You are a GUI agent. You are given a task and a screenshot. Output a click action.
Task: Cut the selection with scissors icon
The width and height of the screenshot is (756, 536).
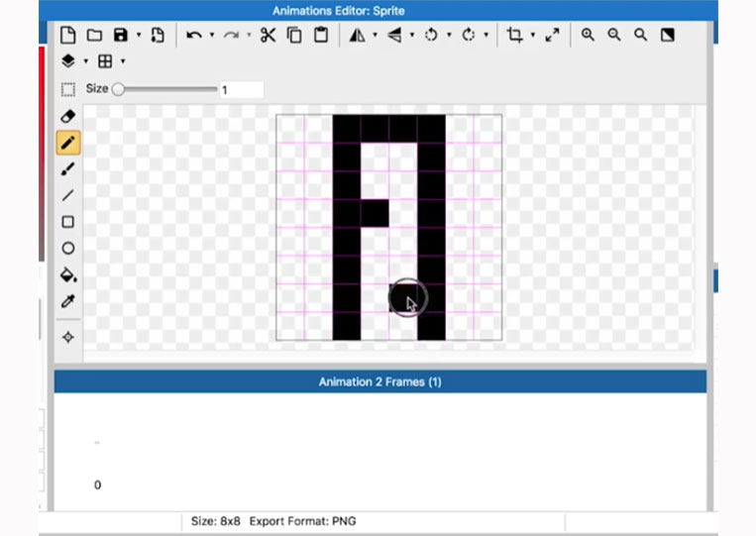[268, 35]
